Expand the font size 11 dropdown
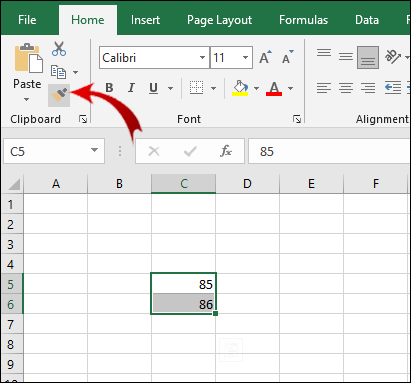Image resolution: width=411 pixels, height=383 pixels. [245, 58]
